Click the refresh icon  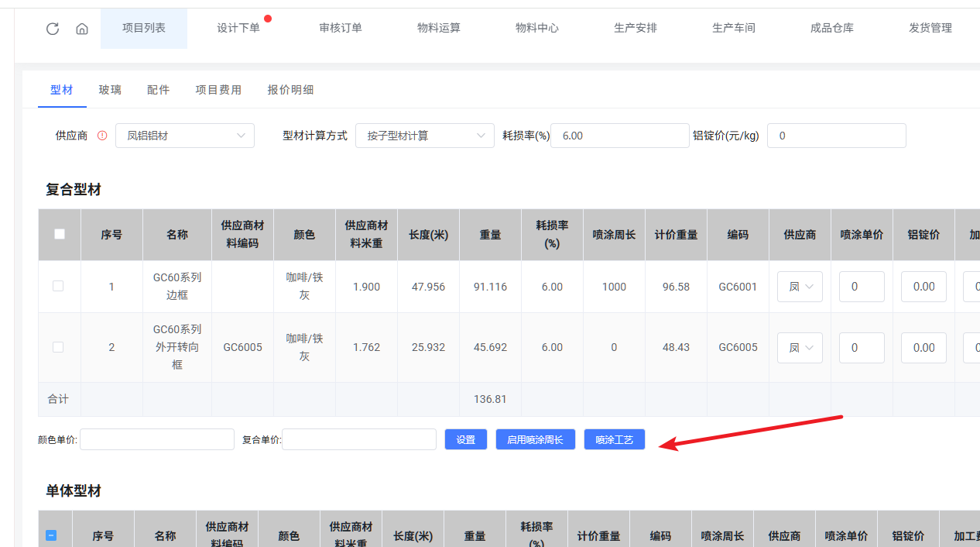pyautogui.click(x=53, y=29)
